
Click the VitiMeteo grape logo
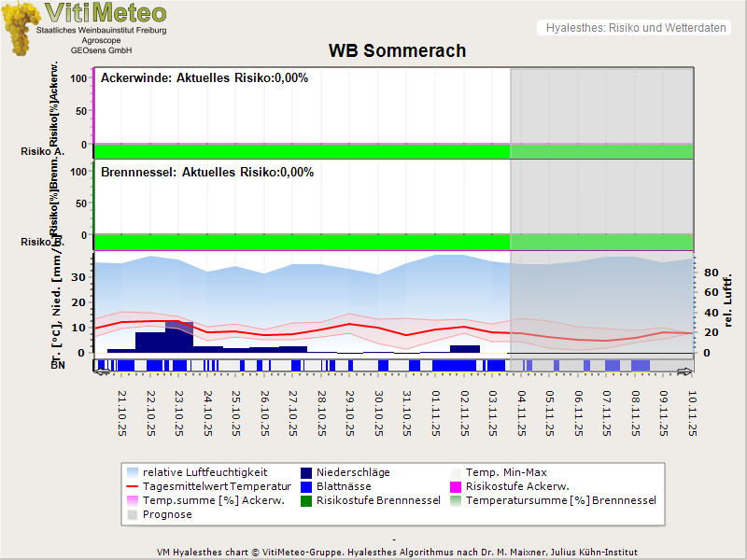[x=22, y=28]
